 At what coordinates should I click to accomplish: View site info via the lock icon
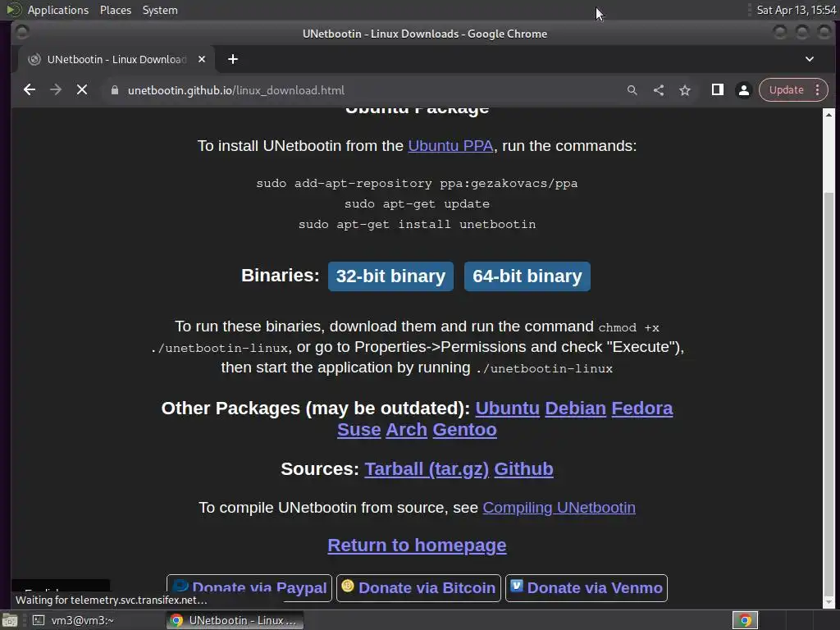pos(115,90)
